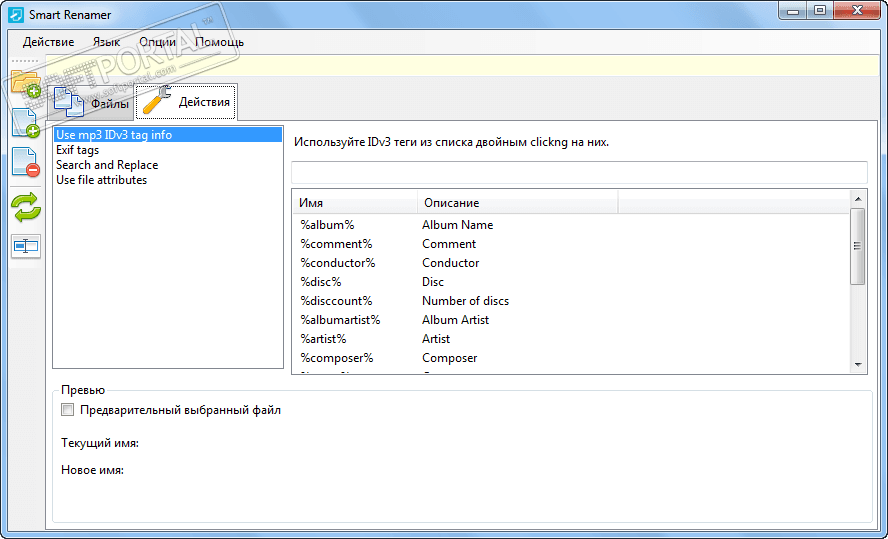
Task: Click the Описание column header
Action: pyautogui.click(x=518, y=203)
